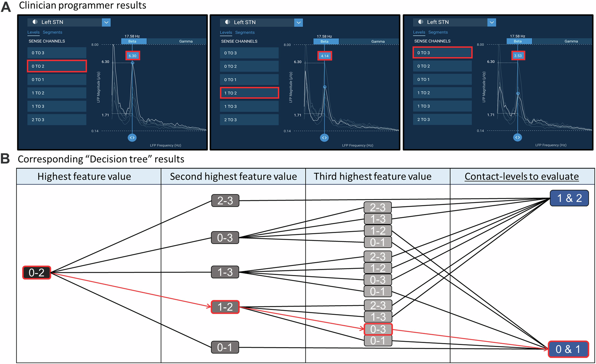The width and height of the screenshot is (596, 364).
Task: Open the Left STN dropdown arrow in right panel
Action: (x=492, y=22)
